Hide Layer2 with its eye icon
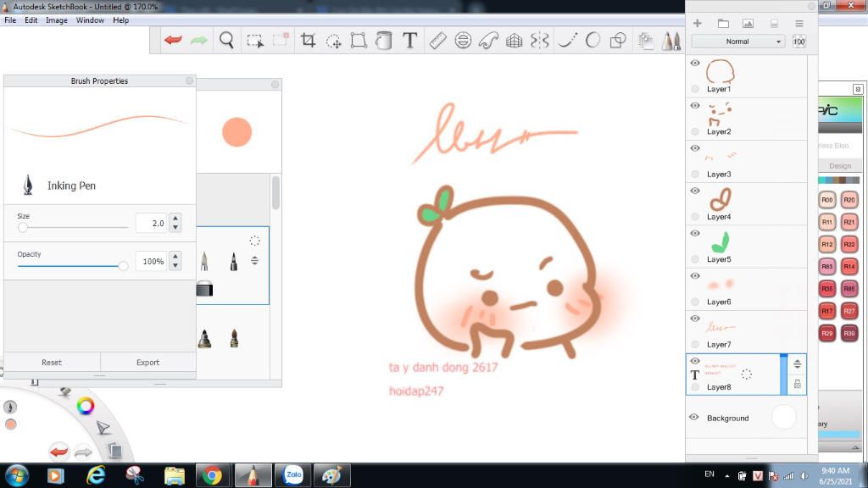Viewport: 868px width, 488px height. (x=695, y=106)
